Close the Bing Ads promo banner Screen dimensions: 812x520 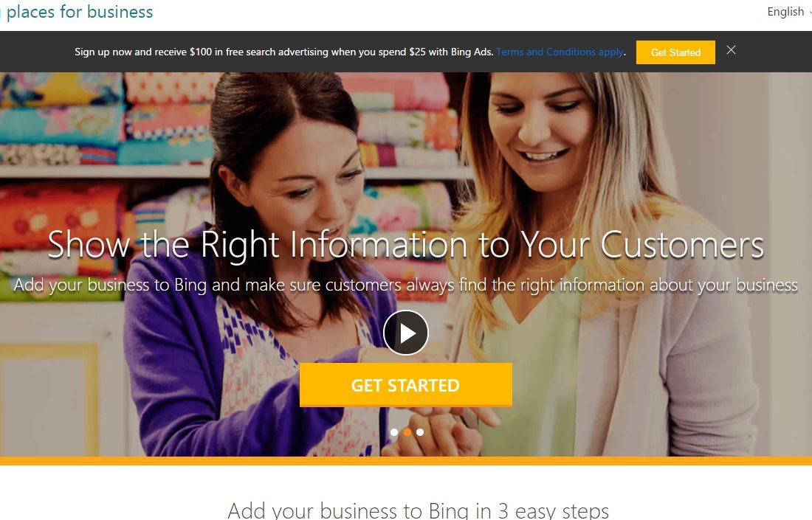[x=731, y=50]
